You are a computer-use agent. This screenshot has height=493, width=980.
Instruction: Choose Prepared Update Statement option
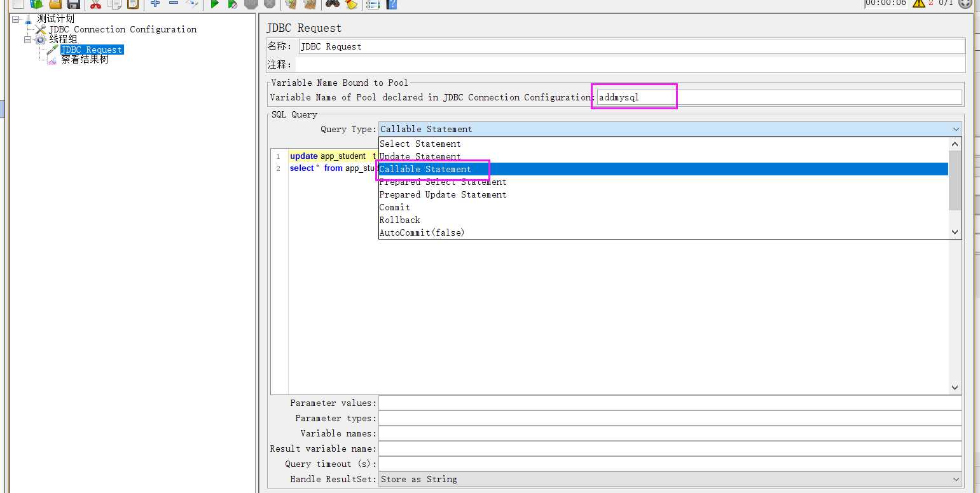(x=663, y=194)
